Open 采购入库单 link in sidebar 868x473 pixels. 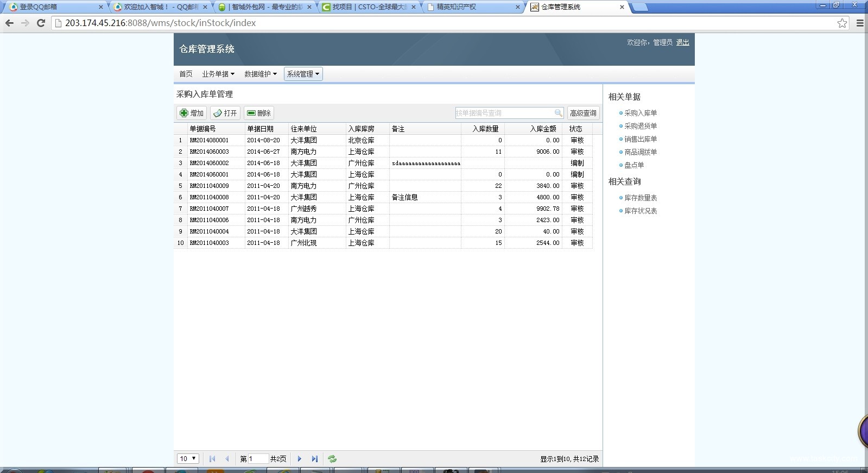coord(641,113)
